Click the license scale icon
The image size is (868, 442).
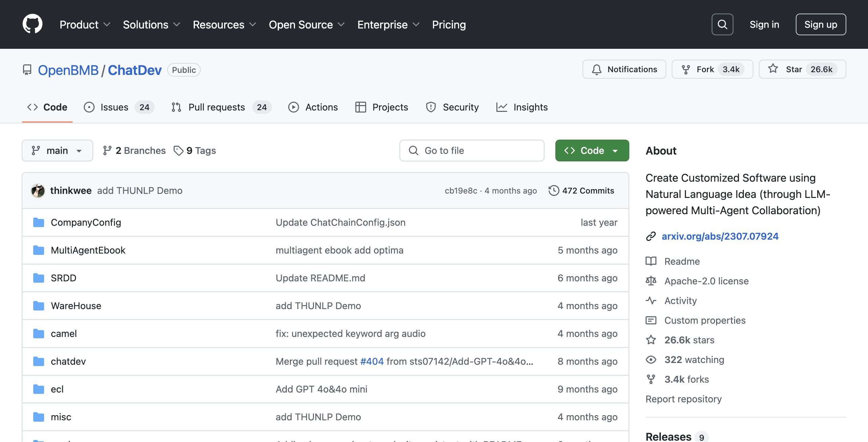tap(651, 281)
